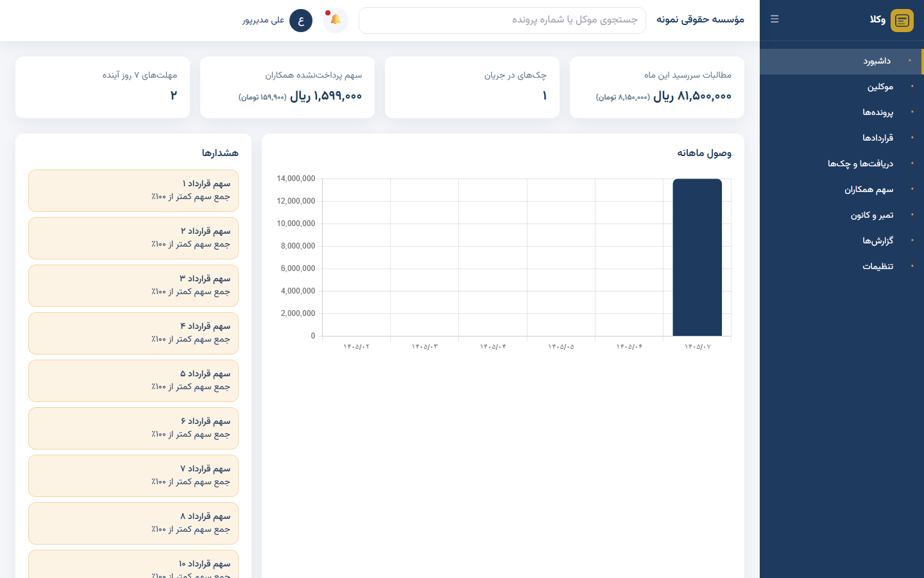Open the سهم قرارداد ۱۰ alert

point(133,564)
